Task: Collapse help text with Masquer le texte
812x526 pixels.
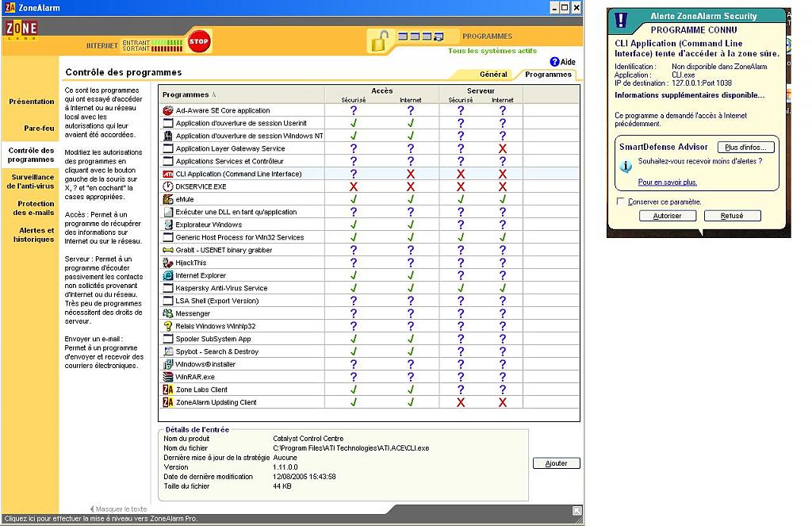Action: (x=119, y=509)
